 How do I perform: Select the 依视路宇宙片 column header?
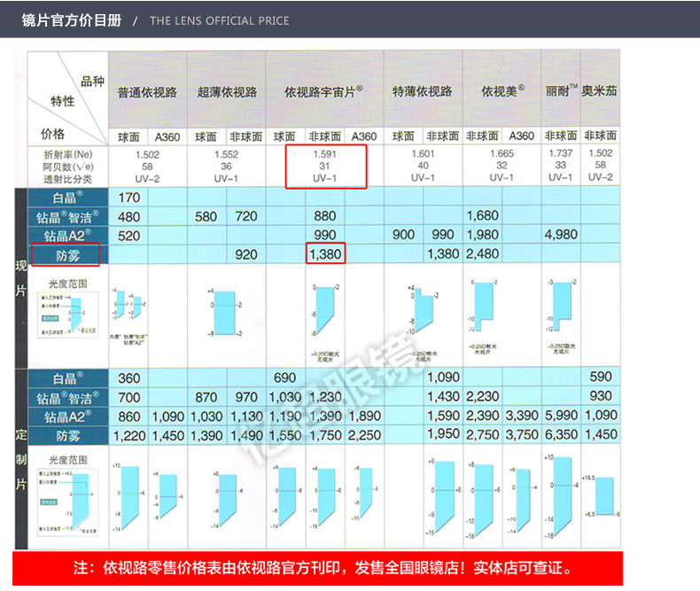[323, 91]
